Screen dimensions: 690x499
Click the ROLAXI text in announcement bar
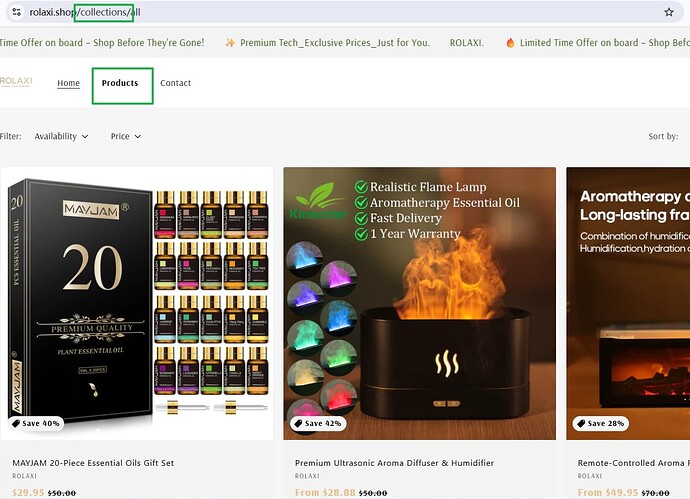pos(466,43)
